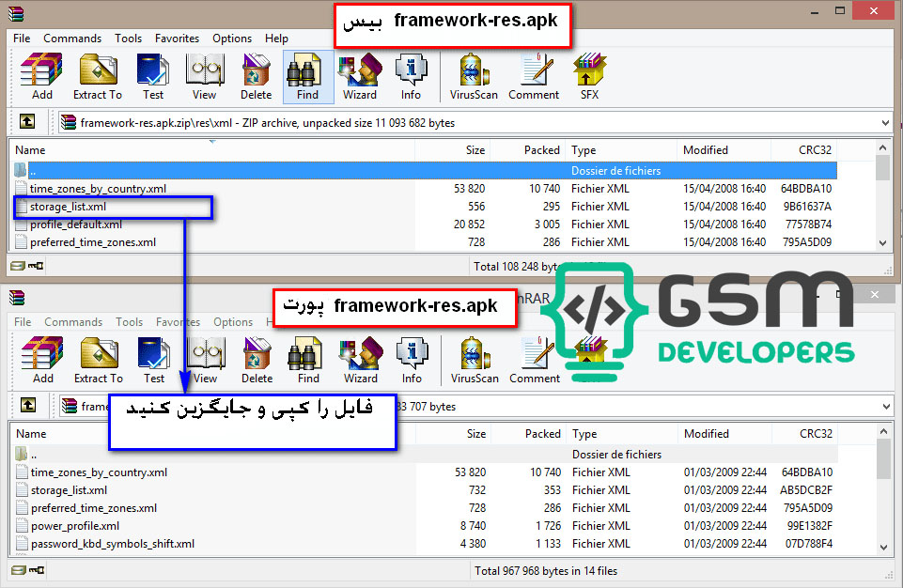The width and height of the screenshot is (903, 588).
Task: Click the packed value 1 726
Action: click(x=548, y=526)
